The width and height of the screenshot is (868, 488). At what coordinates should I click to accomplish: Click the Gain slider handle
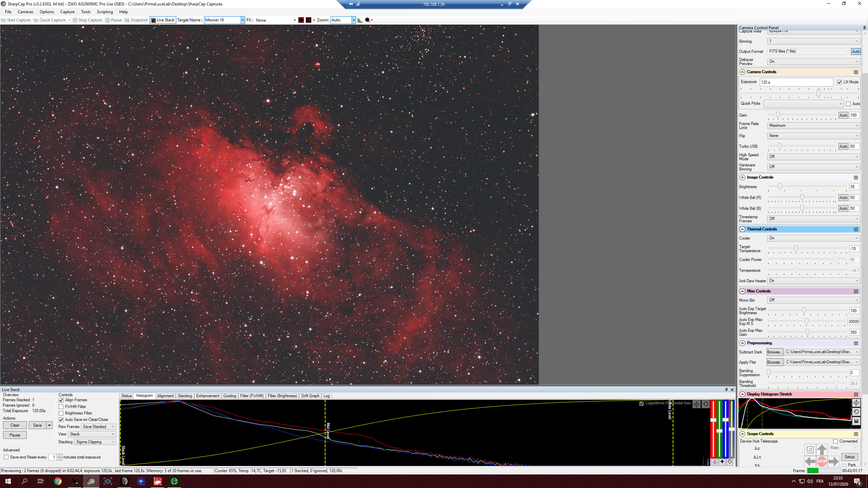coord(778,115)
